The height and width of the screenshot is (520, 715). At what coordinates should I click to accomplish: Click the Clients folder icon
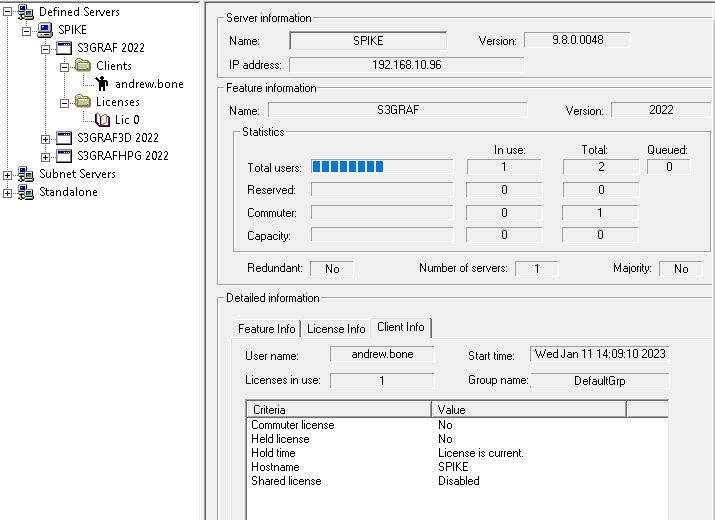coord(83,65)
